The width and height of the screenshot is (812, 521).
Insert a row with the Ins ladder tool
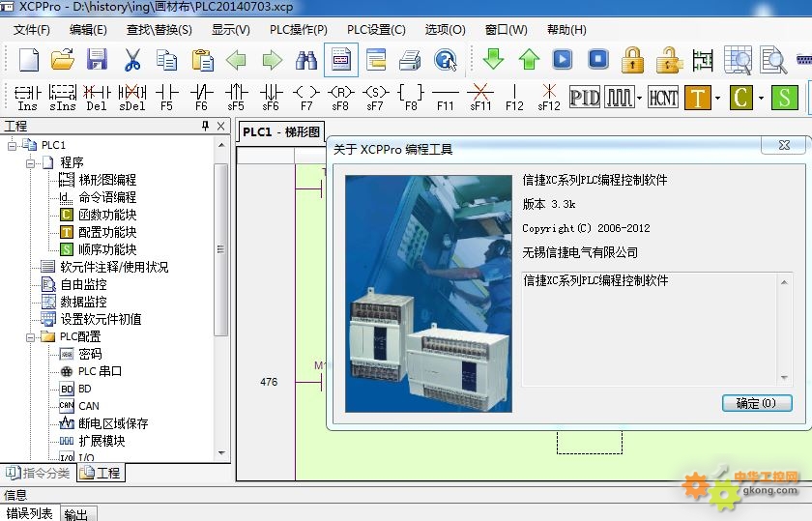tap(27, 98)
